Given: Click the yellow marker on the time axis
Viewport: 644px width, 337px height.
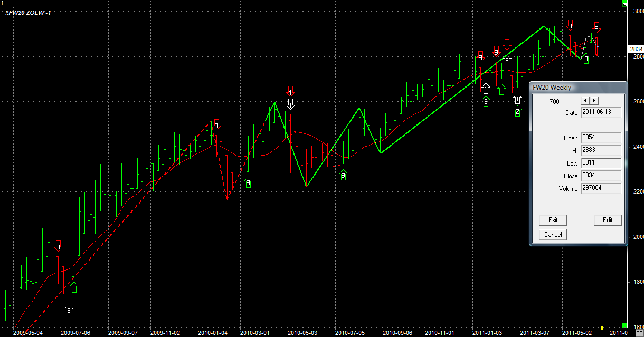Looking at the screenshot, I should click(603, 329).
